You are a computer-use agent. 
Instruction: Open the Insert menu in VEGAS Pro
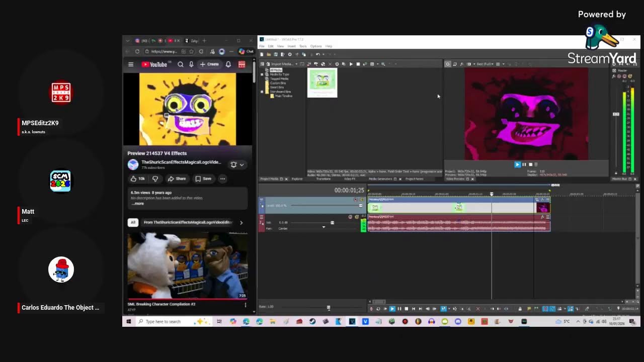pos(291,46)
